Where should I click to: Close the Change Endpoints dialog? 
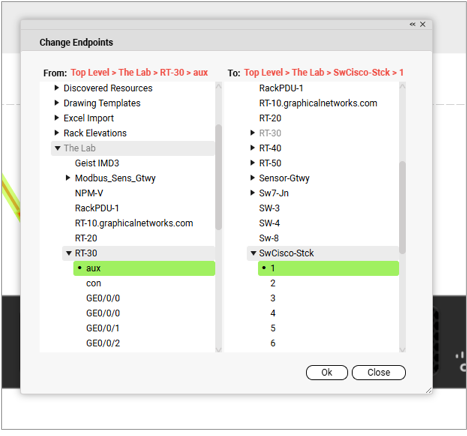[x=423, y=24]
